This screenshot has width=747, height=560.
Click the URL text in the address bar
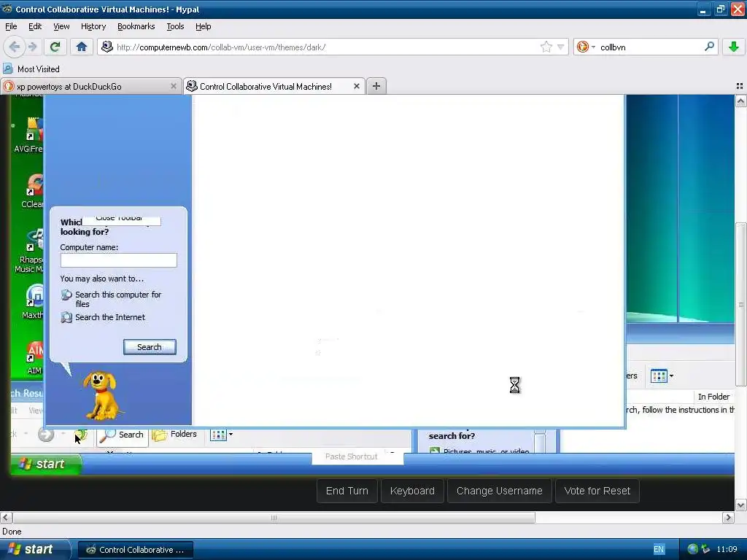click(221, 47)
